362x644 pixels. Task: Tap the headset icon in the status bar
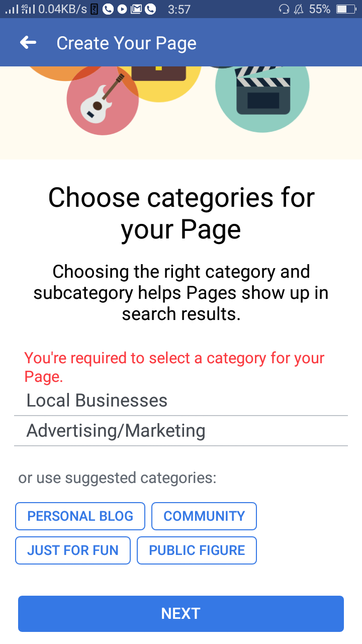pyautogui.click(x=284, y=9)
